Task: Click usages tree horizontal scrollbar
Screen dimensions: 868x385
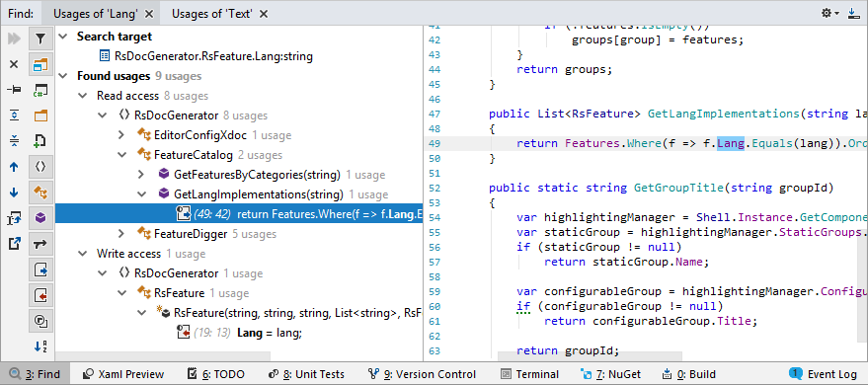Action: [163, 356]
